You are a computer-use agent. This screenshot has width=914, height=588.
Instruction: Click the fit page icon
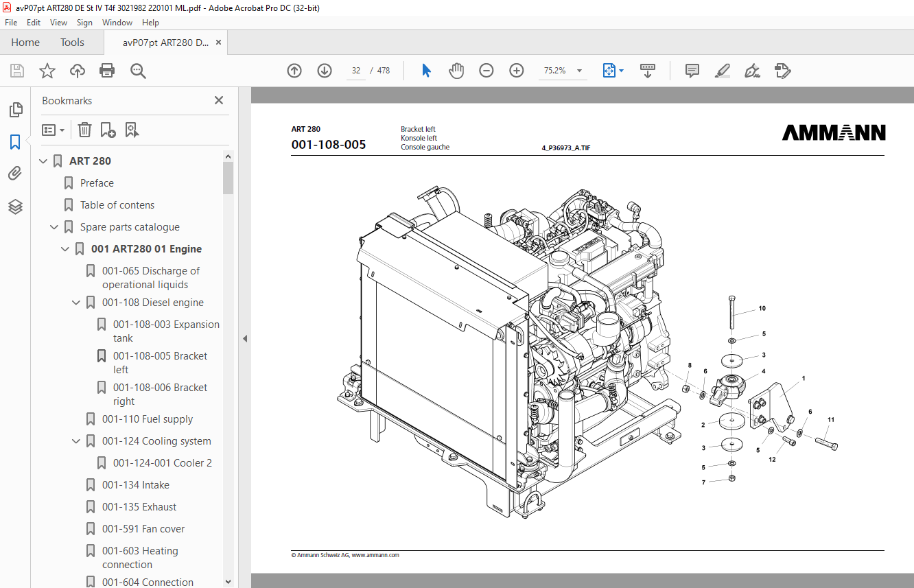[x=609, y=71]
